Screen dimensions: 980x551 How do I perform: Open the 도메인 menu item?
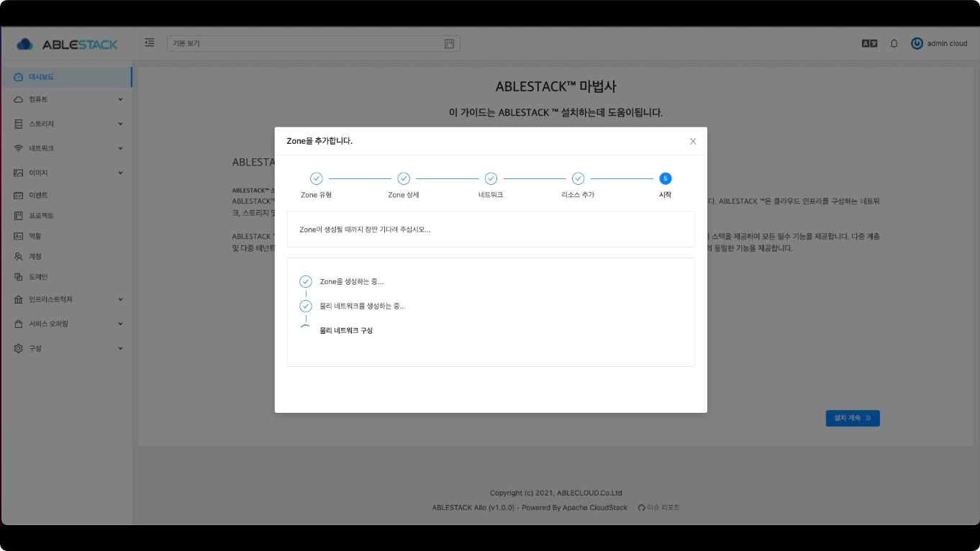[x=66, y=277]
